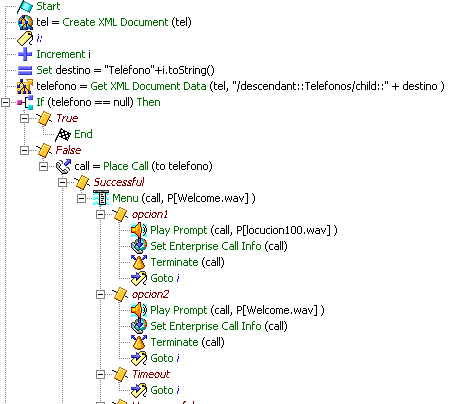Click Goto i icon under Timeout
This screenshot has width=450, height=404.
(139, 390)
